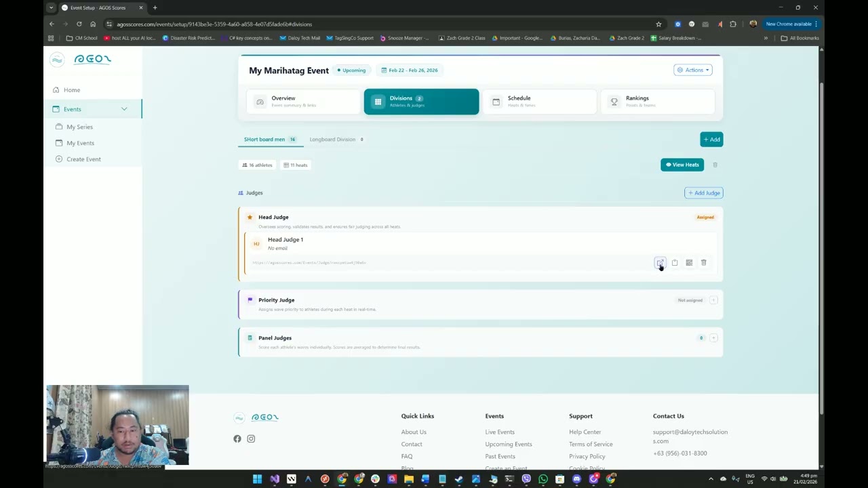The image size is (868, 488).
Task: Open Chrome extensions puzzle icon
Action: [x=733, y=24]
